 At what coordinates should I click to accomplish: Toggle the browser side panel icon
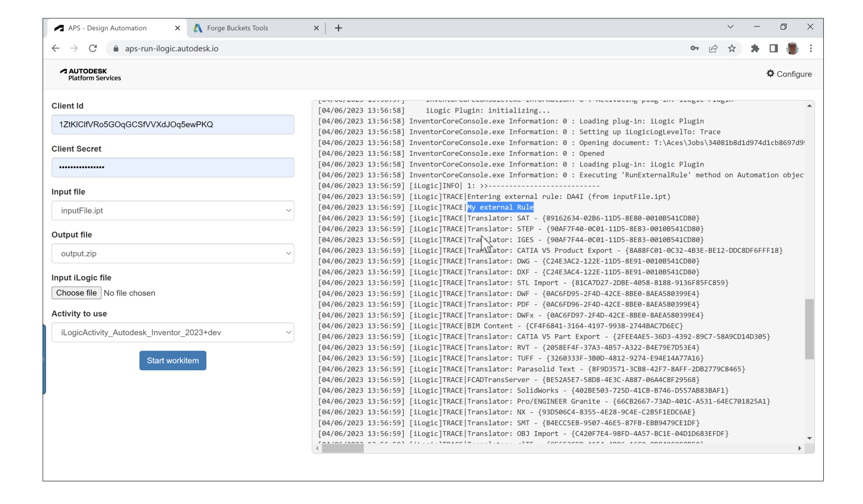[773, 49]
